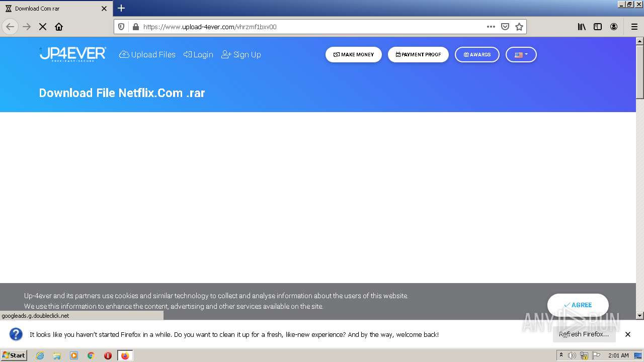Open the Upload Files link
The width and height of the screenshot is (644, 362).
147,54
